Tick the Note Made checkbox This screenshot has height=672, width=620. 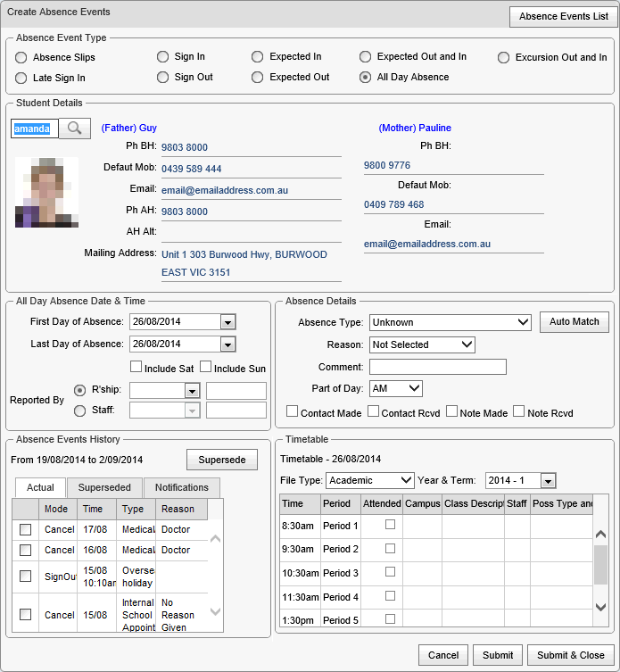451,411
